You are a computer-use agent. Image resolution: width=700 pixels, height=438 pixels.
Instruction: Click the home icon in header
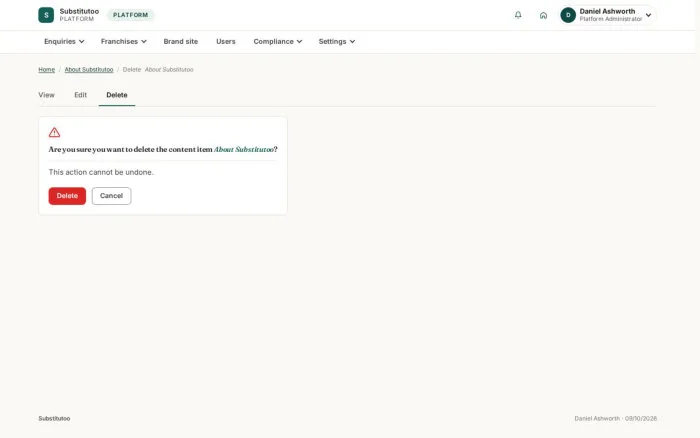tap(543, 15)
